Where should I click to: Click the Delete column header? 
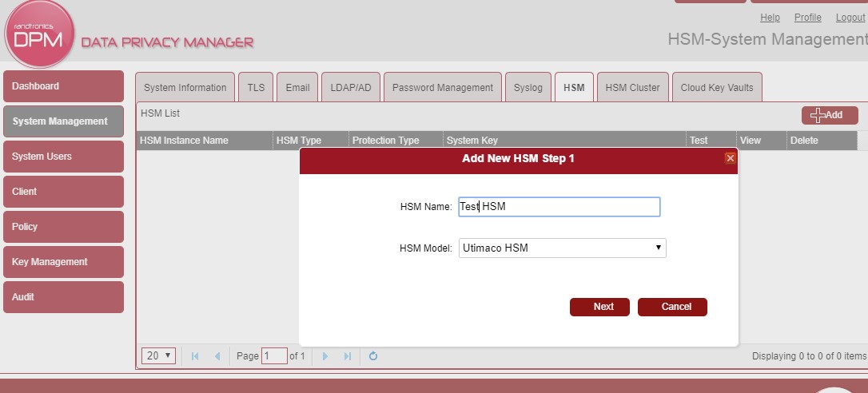tap(822, 141)
